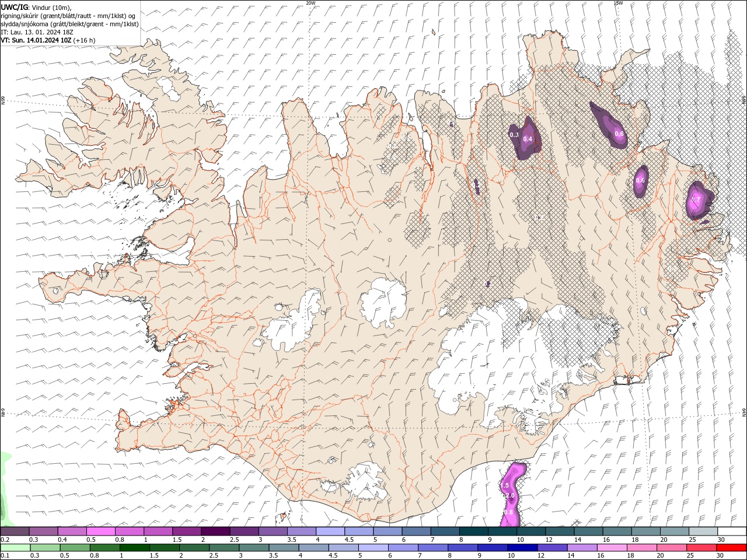Click the lower legend swatch between 0.5 and 0.8

click(75, 548)
